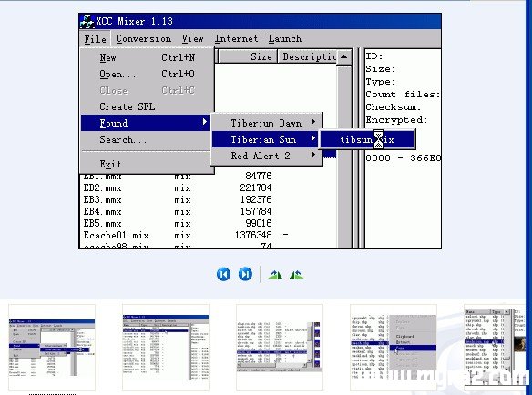Open fourth thumbnail showing Copy context menu

tap(394, 348)
